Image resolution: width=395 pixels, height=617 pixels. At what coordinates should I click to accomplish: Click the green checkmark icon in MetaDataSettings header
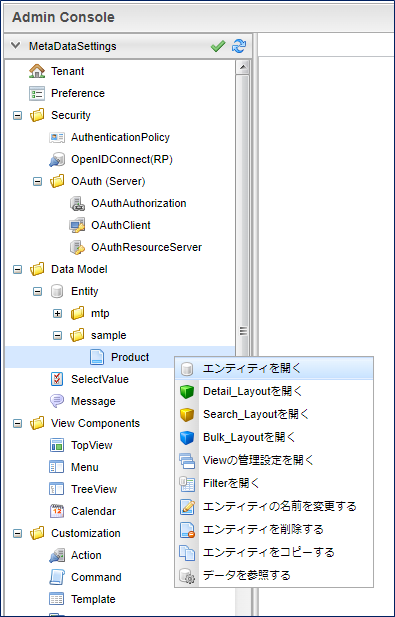pyautogui.click(x=218, y=46)
